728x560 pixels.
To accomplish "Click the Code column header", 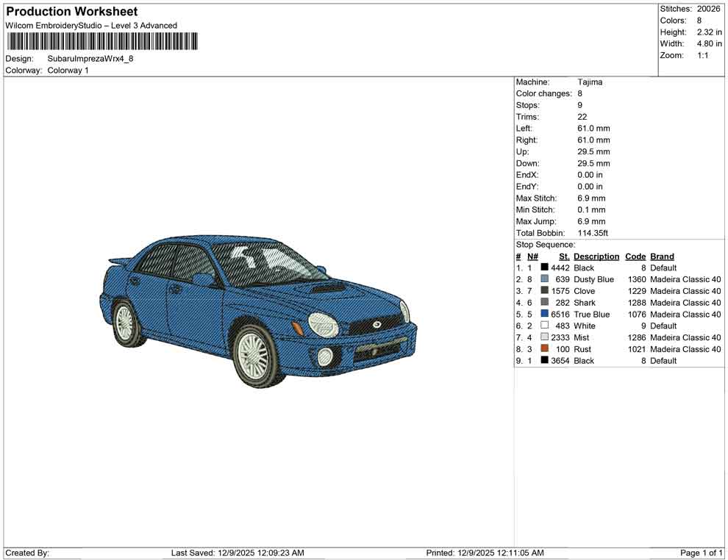I will pyautogui.click(x=635, y=256).
